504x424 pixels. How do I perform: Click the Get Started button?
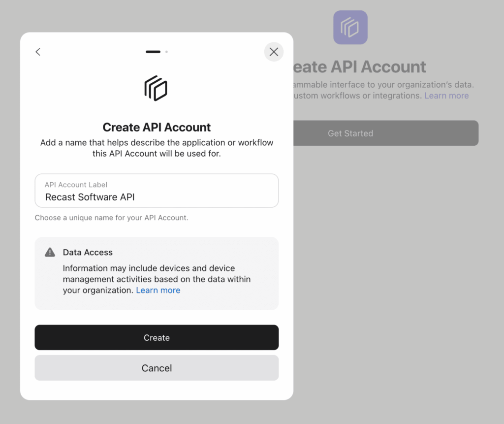click(x=350, y=133)
